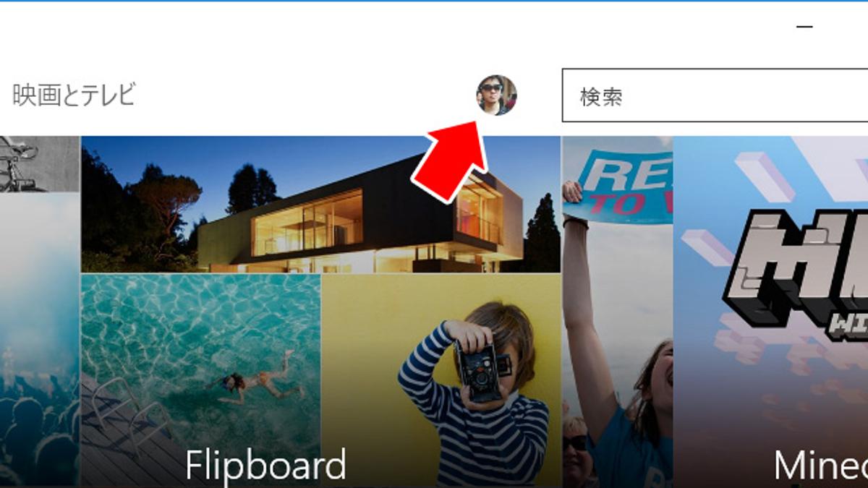This screenshot has height=488, width=868.
Task: Minimize the Store window
Action: (804, 27)
